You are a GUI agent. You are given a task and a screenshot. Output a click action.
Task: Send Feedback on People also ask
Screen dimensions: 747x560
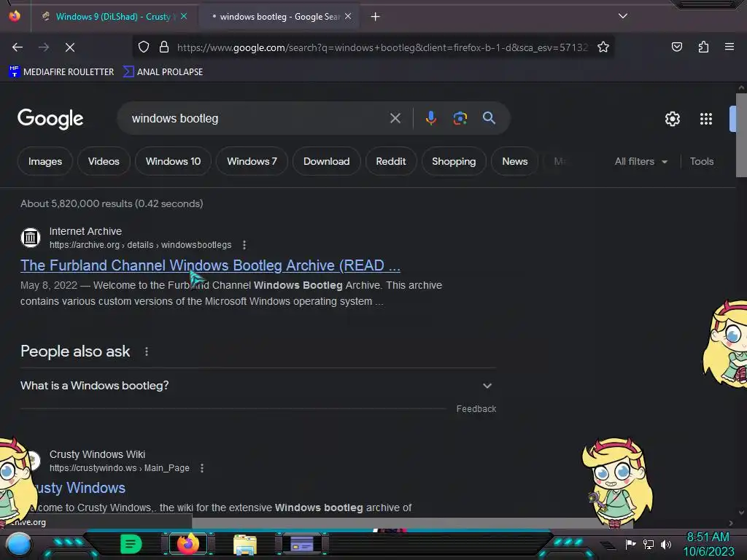[476, 409]
